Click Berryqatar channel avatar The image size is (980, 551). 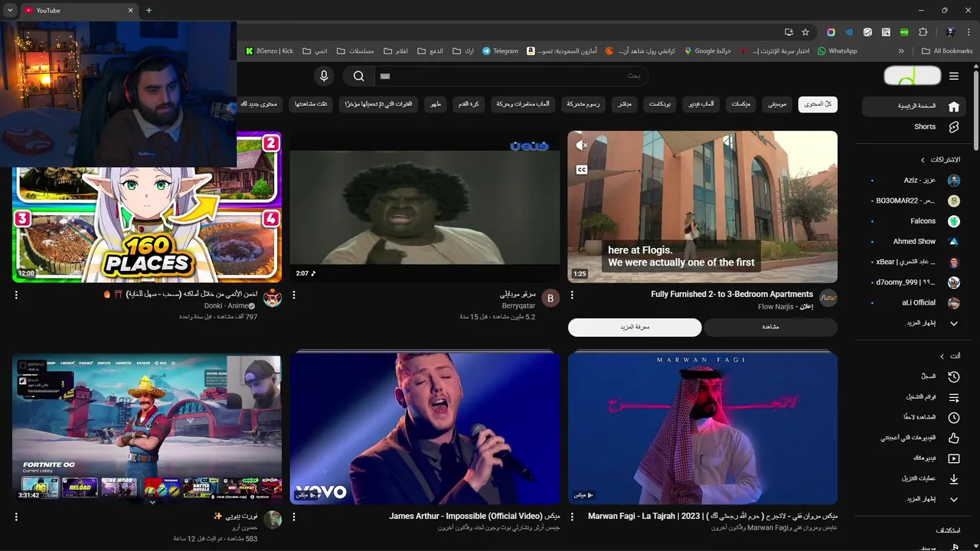point(550,299)
